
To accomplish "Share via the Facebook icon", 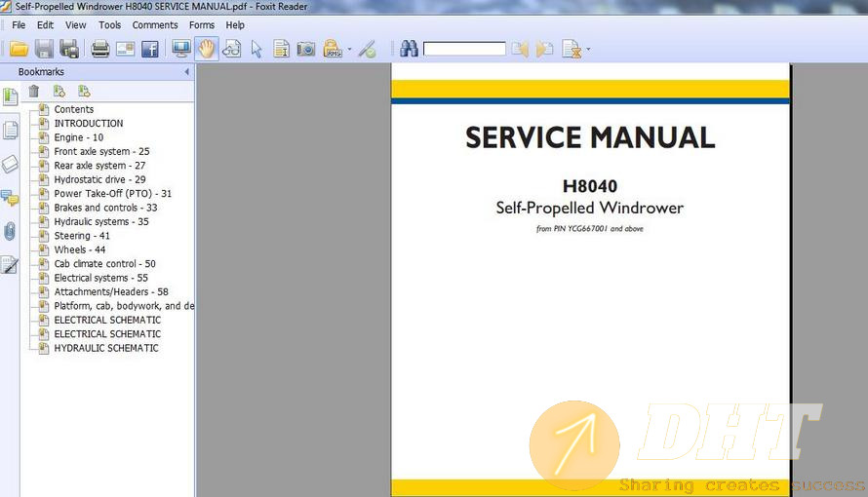I will (x=150, y=49).
